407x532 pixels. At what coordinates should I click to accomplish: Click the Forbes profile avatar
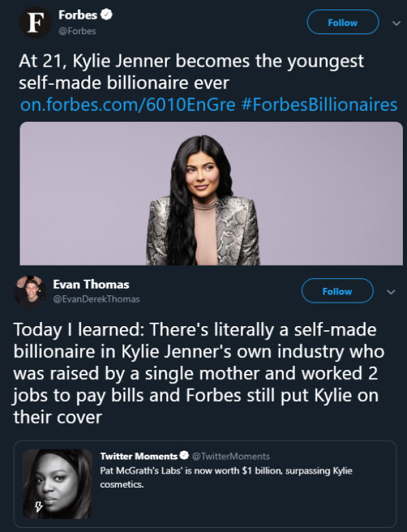[x=33, y=22]
